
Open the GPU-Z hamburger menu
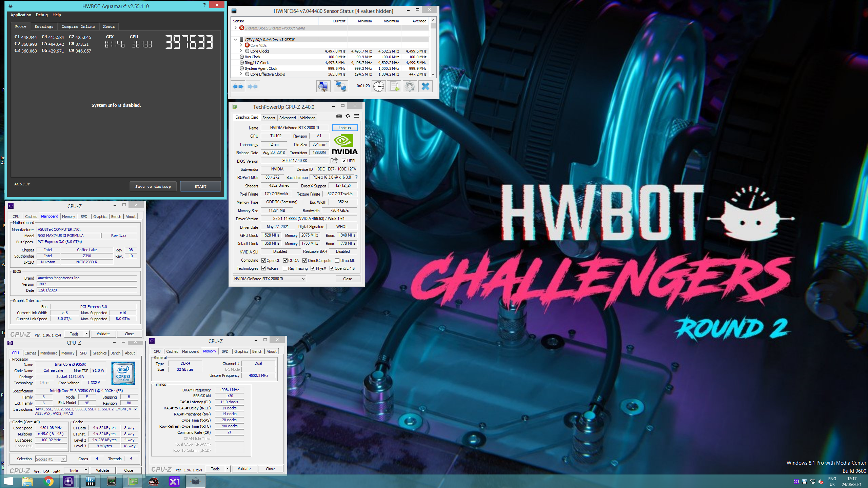(356, 116)
